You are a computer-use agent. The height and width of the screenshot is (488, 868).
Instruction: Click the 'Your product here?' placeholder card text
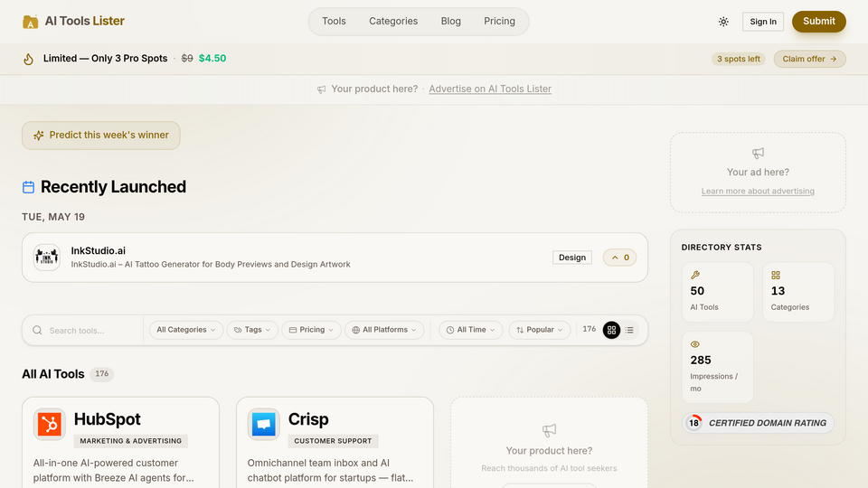(x=549, y=451)
